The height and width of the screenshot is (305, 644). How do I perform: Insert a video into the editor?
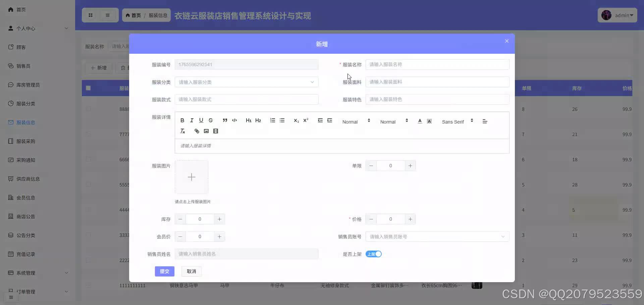tap(215, 131)
